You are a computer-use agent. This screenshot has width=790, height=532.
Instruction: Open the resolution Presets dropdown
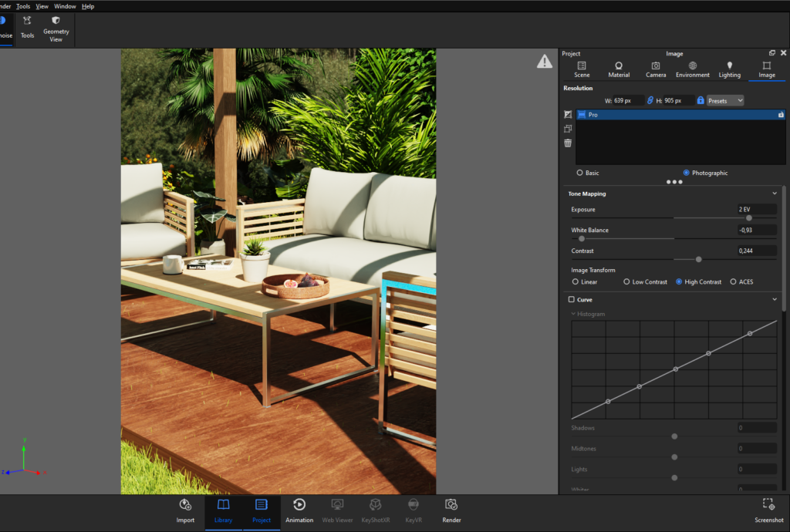[725, 101]
